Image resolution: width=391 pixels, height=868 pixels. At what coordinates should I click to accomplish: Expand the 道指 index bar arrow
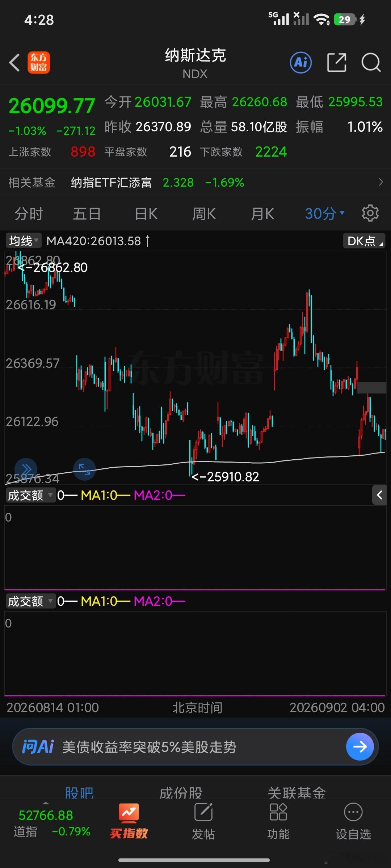point(46,803)
